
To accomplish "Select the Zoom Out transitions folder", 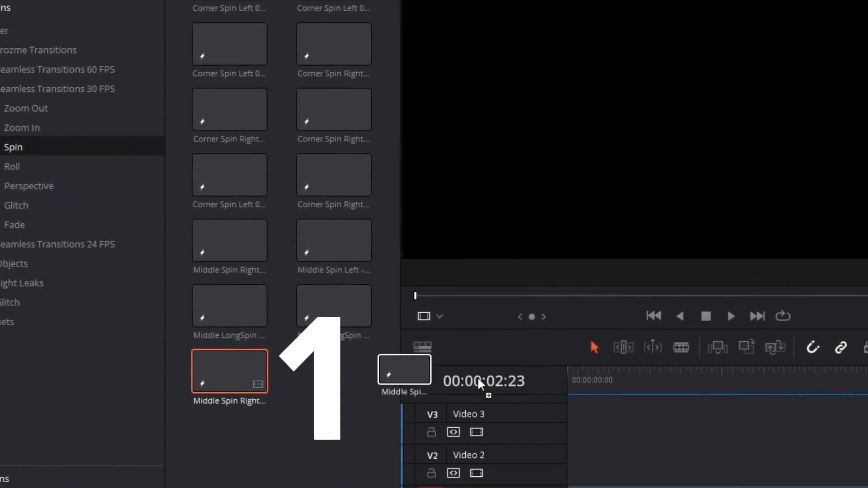I will coord(26,108).
